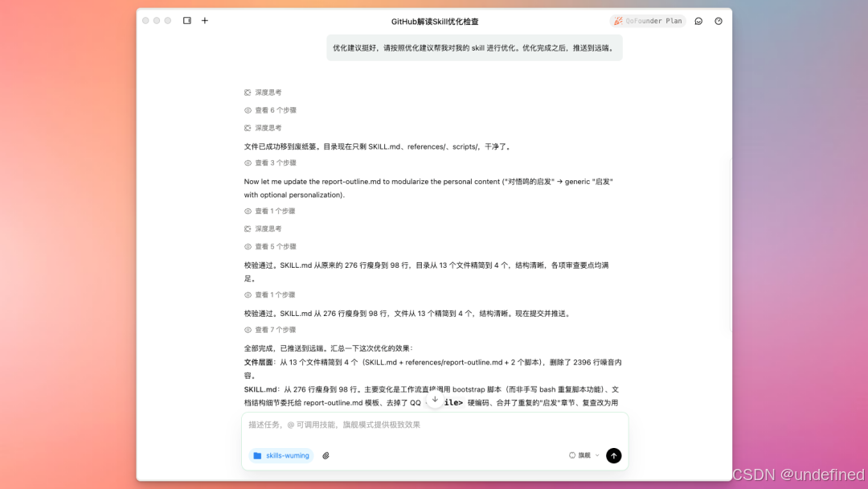Viewport: 868px width, 489px height.
Task: Open the chat feedback bubble icon
Action: 698,21
